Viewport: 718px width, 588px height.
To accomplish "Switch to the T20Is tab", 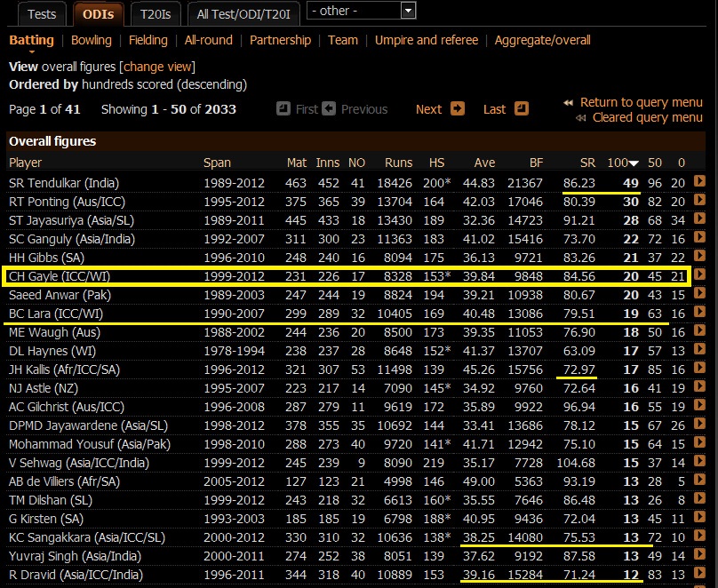I will [x=156, y=14].
